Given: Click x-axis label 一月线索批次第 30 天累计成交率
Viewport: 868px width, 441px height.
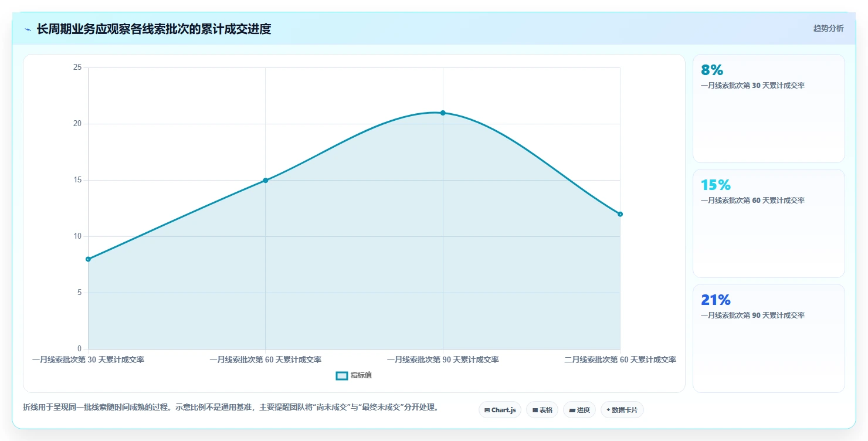Looking at the screenshot, I should (88, 359).
